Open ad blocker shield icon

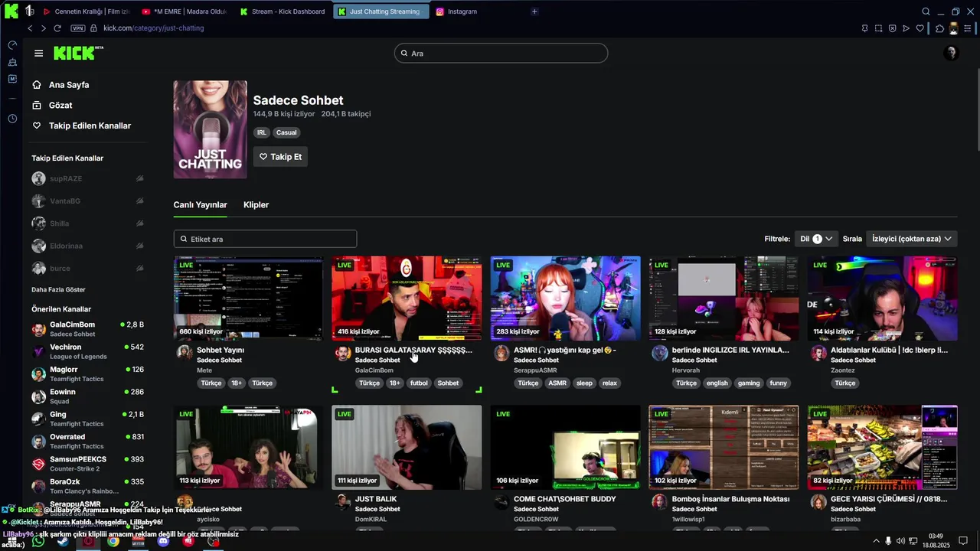point(892,28)
